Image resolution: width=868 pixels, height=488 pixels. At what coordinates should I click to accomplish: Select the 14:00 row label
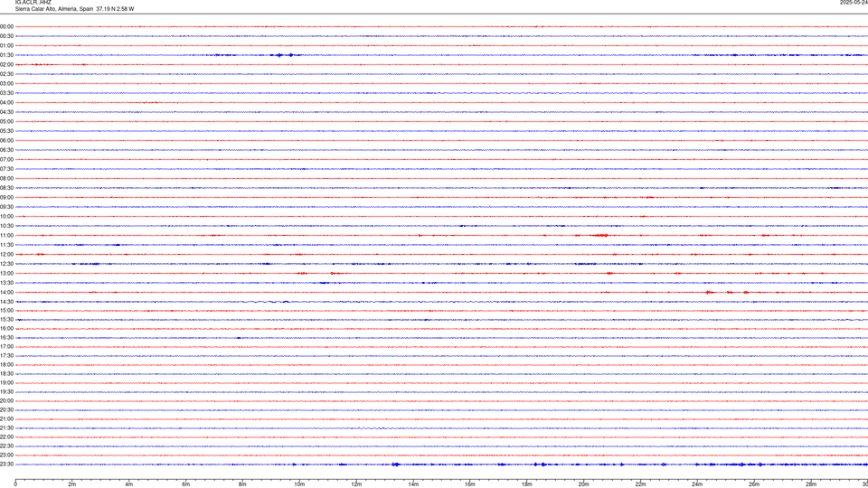tap(6, 292)
